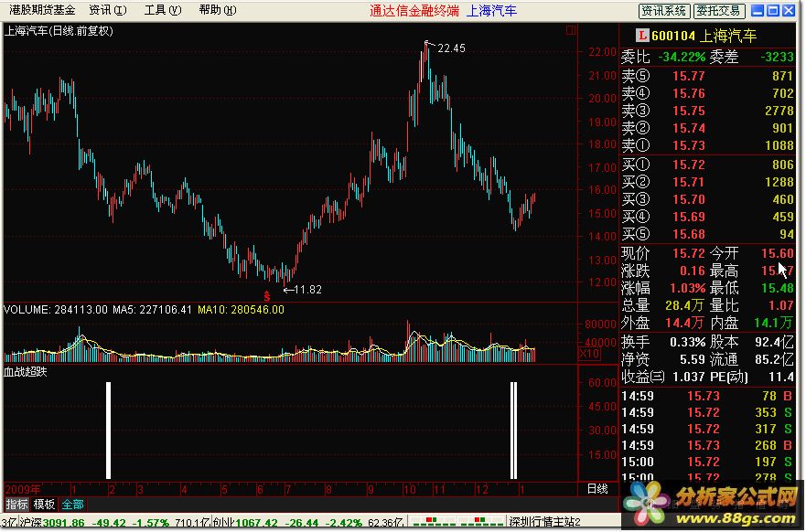
Task: Click the first white bar in 血战超跌 panel
Action: click(x=109, y=431)
